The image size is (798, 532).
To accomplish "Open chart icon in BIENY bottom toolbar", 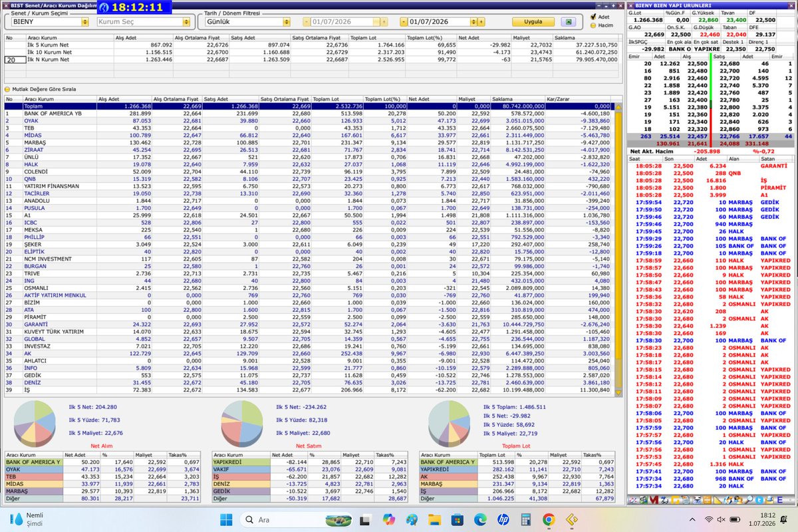I will click(632, 499).
